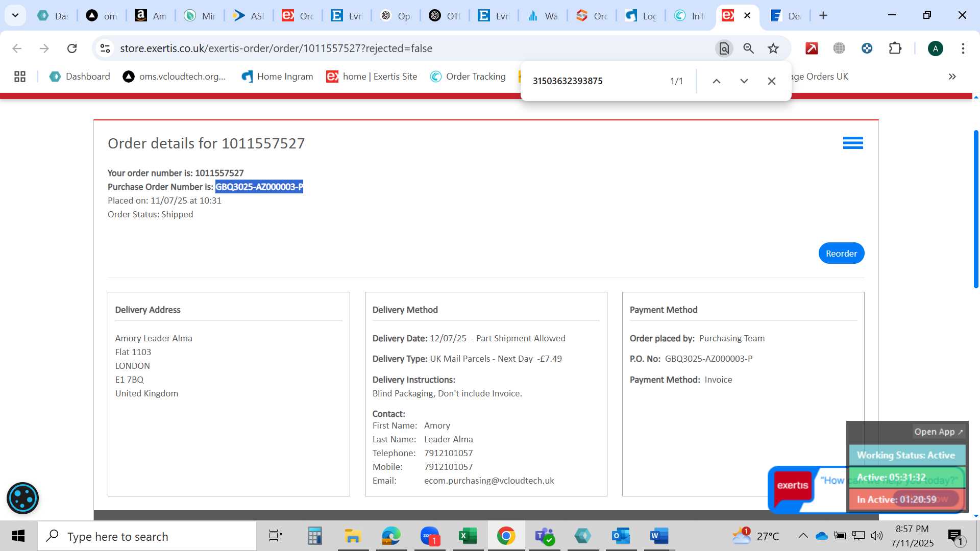This screenshot has height=551, width=980.
Task: Close the current Exertis tab
Action: [x=747, y=15]
